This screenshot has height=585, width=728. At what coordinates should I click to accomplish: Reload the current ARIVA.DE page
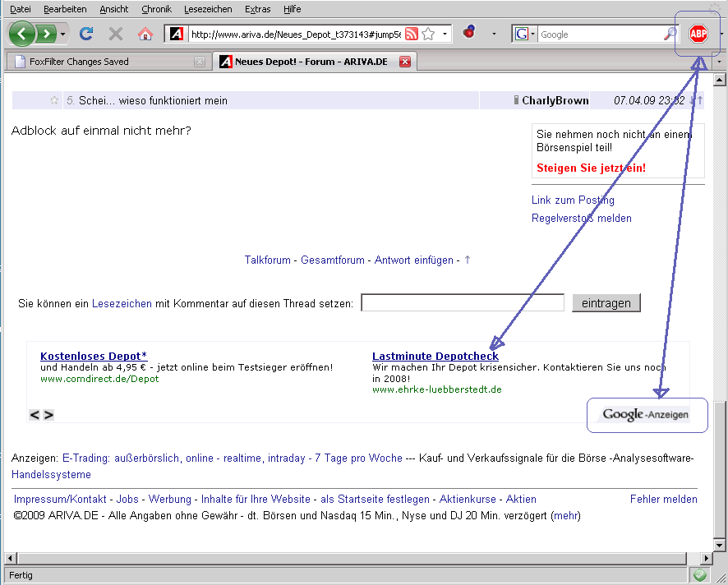pos(85,34)
